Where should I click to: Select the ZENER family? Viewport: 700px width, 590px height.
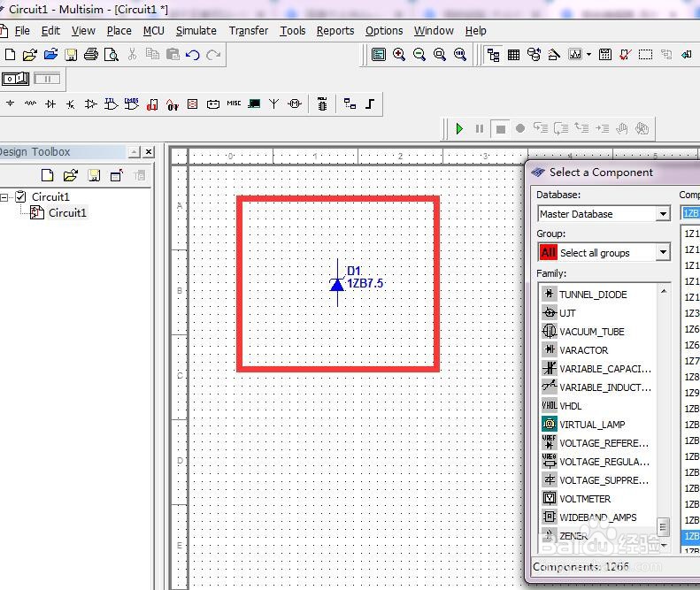point(573,536)
